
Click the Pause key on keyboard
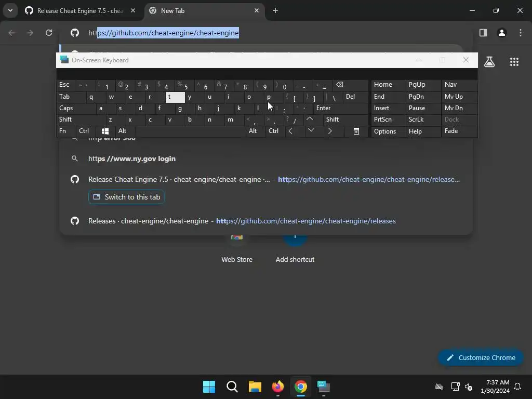click(x=423, y=108)
